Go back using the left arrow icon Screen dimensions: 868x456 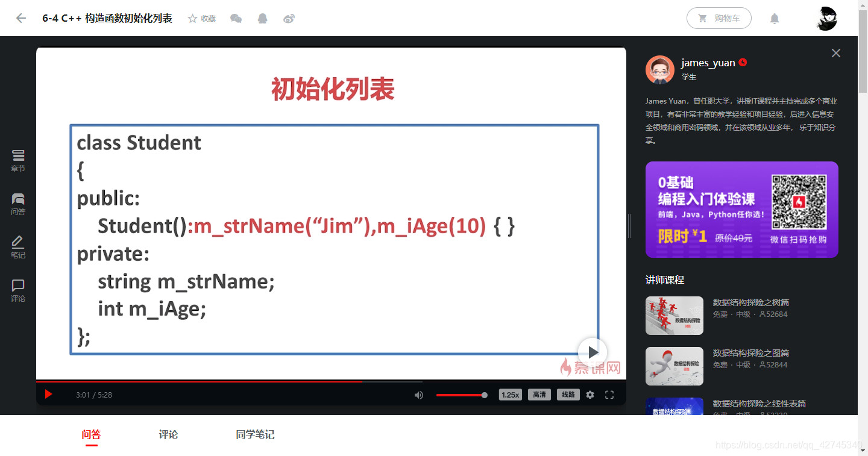(x=21, y=18)
